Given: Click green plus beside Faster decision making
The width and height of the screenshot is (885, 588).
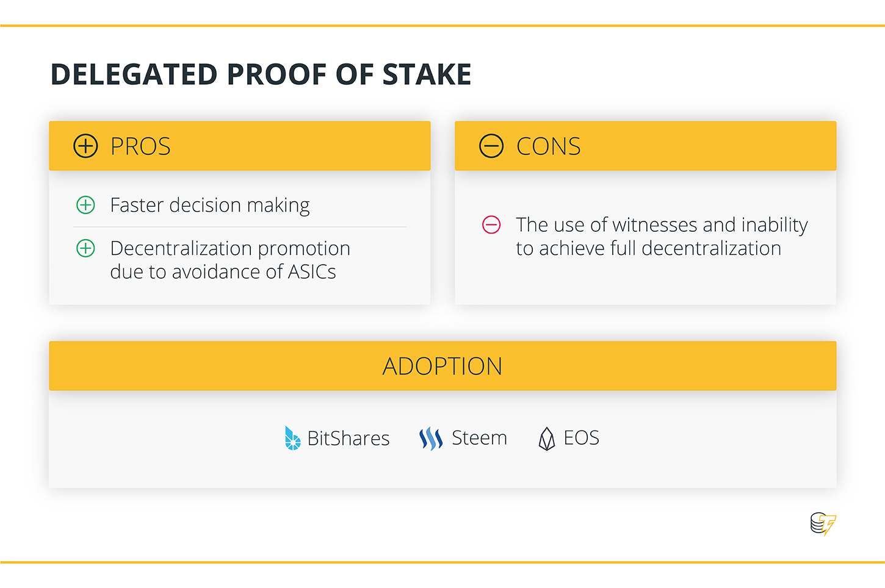Looking at the screenshot, I should click(x=85, y=205).
